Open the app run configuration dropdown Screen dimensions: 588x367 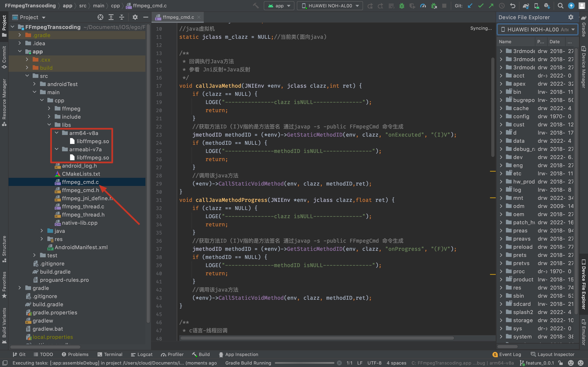pos(279,6)
